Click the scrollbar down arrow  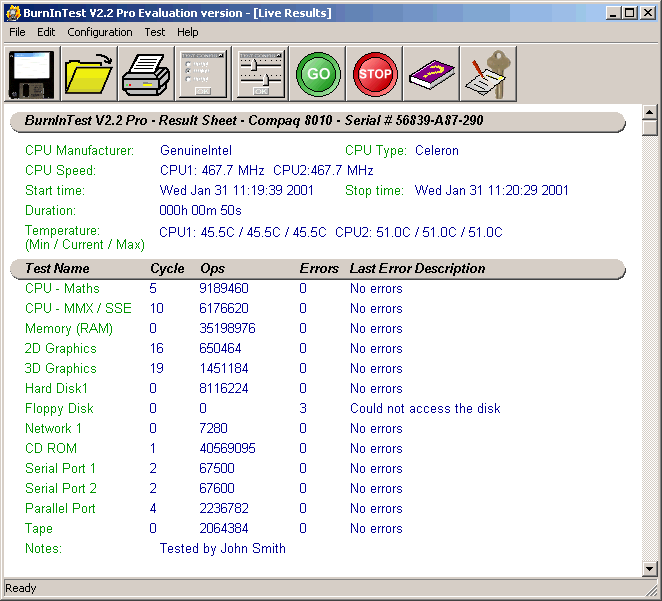pyautogui.click(x=649, y=569)
